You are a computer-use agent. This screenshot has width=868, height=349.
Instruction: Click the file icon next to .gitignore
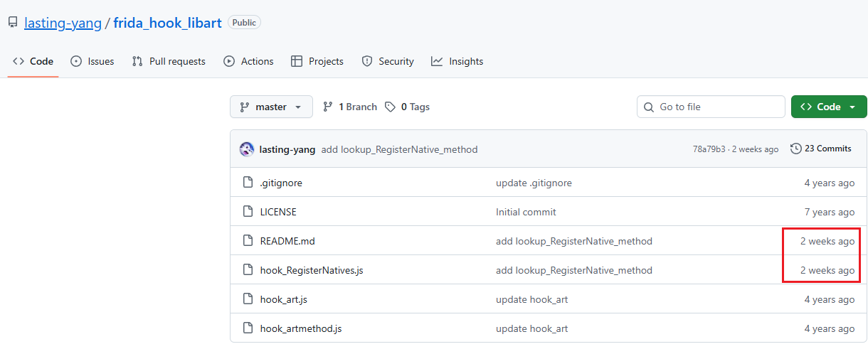click(x=248, y=183)
